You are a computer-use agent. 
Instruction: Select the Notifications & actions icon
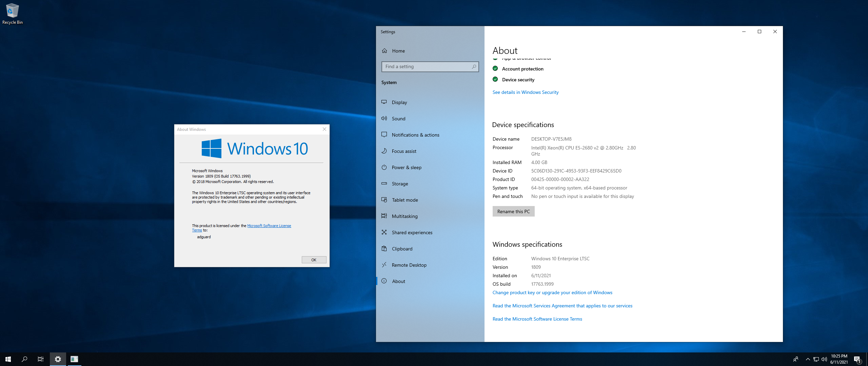coord(384,135)
